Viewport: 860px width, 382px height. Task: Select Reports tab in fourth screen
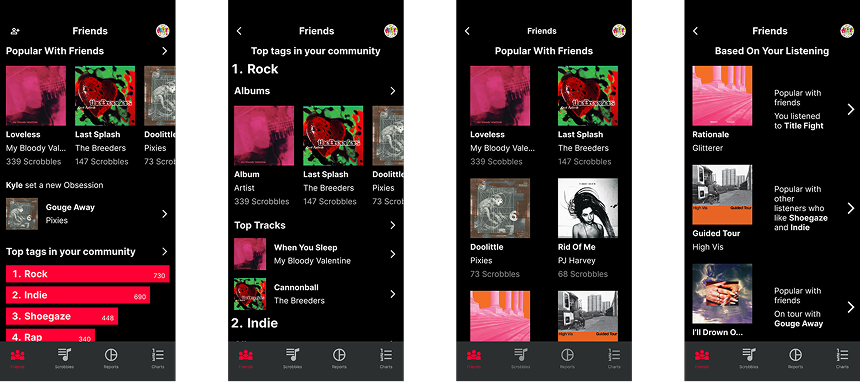(x=795, y=358)
